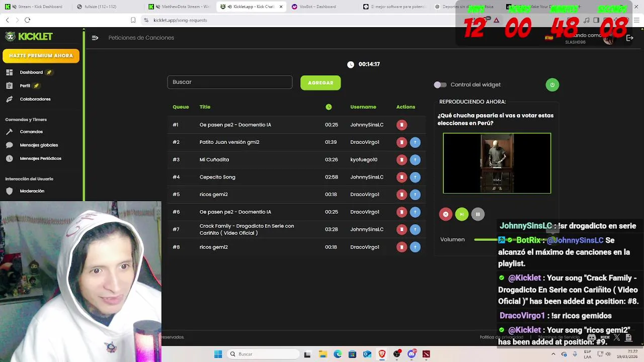Collapse the sidebar with hamburger icon

click(95, 38)
